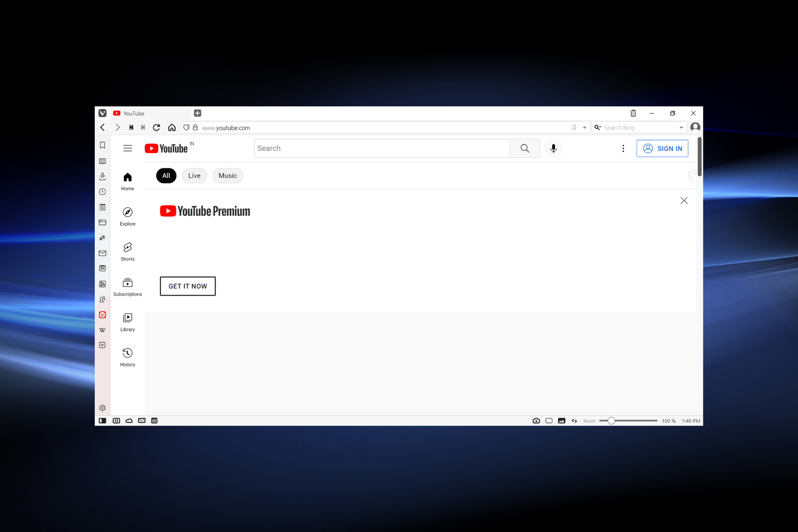
Task: Open Vivaldi Bookmarks side panel
Action: click(x=102, y=145)
